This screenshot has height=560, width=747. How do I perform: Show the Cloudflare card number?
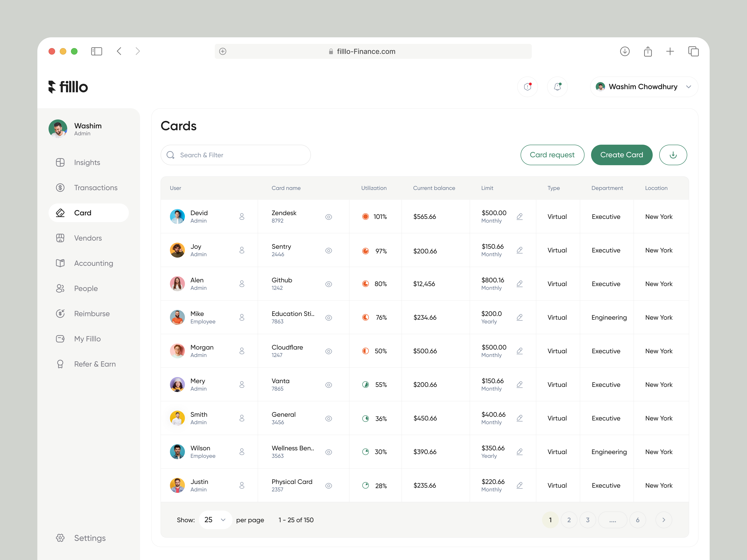click(x=329, y=351)
